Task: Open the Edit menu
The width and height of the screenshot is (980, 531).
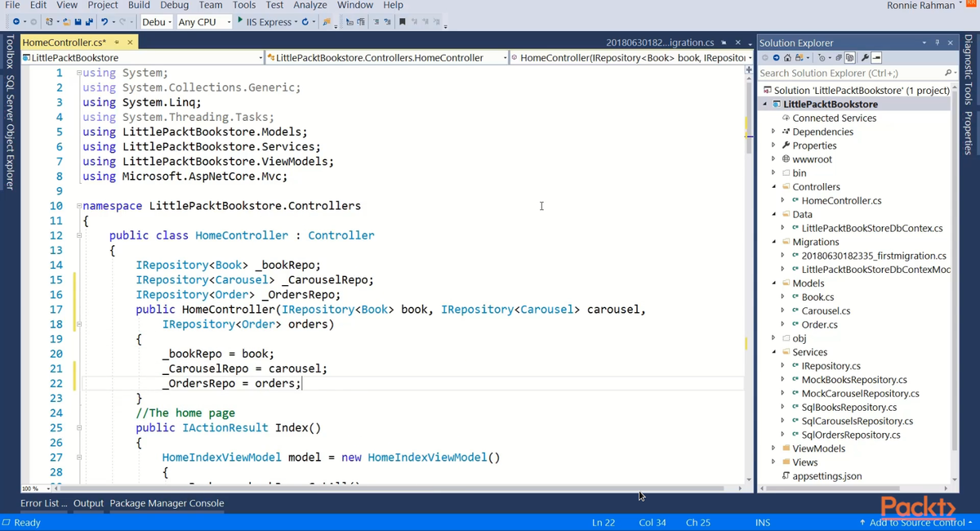Action: tap(38, 5)
